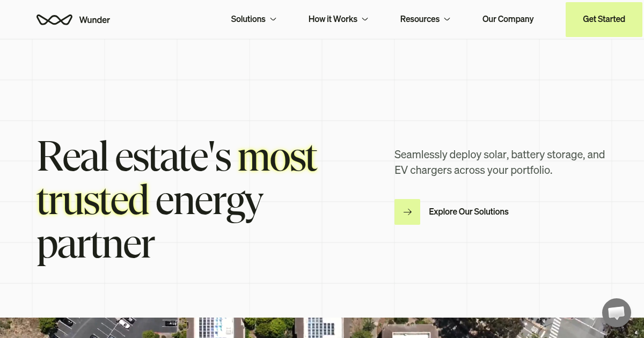Screen dimensions: 644x338
Task: Click the chat icon in the bottom corner
Action: pyautogui.click(x=616, y=313)
